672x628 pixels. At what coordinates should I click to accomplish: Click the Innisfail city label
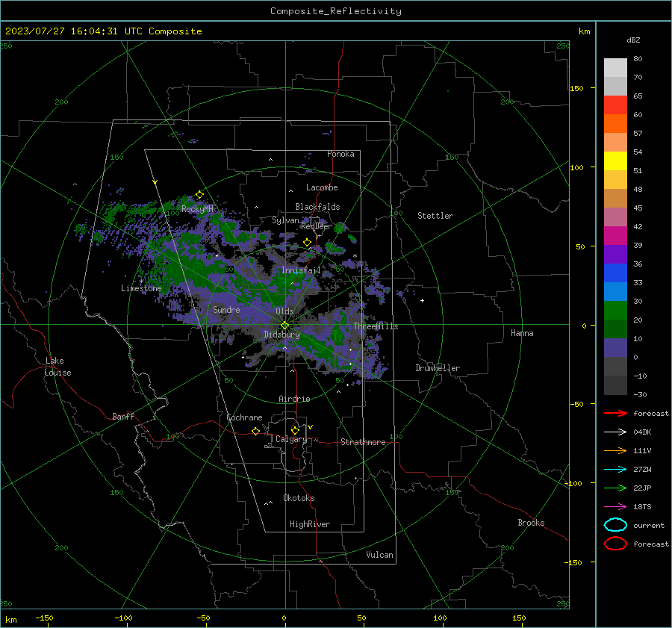[301, 270]
